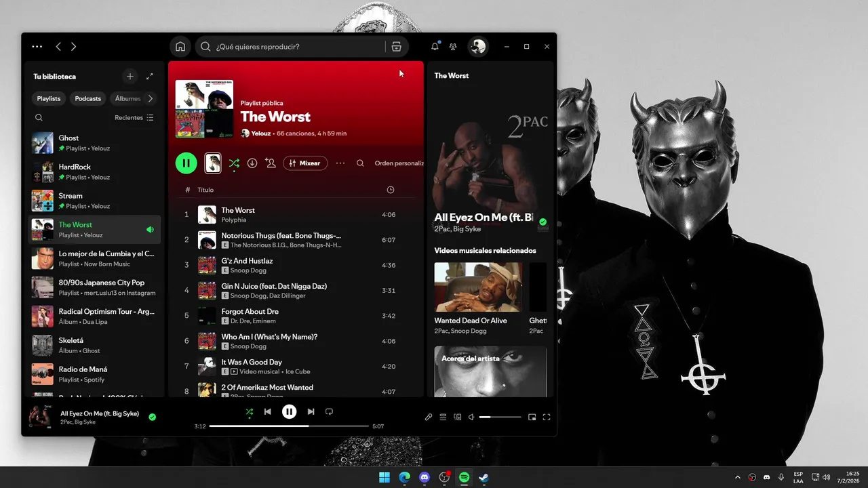Search inside the playlist
868x488 pixels.
[360, 163]
